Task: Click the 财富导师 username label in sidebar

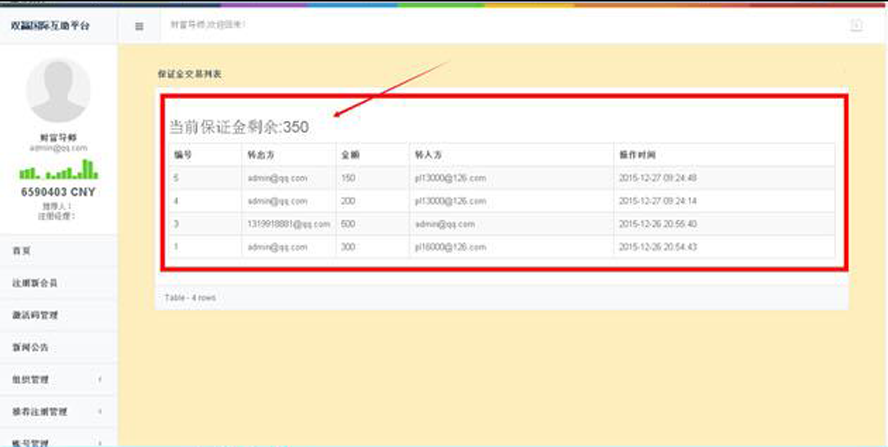Action: (58, 138)
